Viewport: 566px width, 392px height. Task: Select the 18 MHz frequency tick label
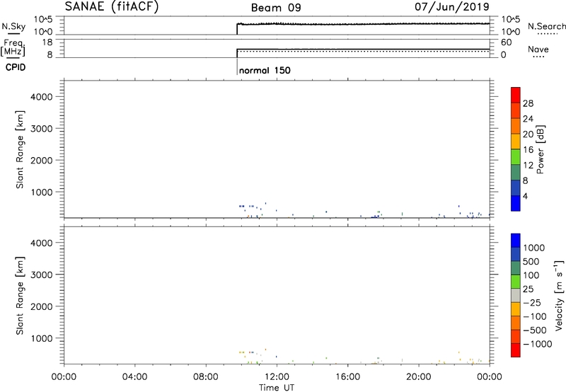point(47,42)
